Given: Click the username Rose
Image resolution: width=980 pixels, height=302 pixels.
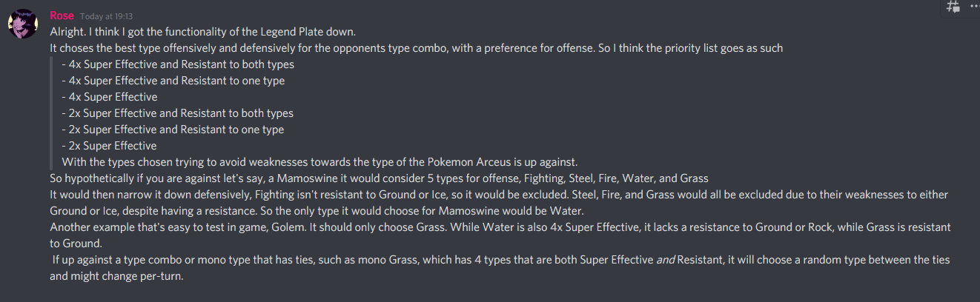Looking at the screenshot, I should [61, 16].
